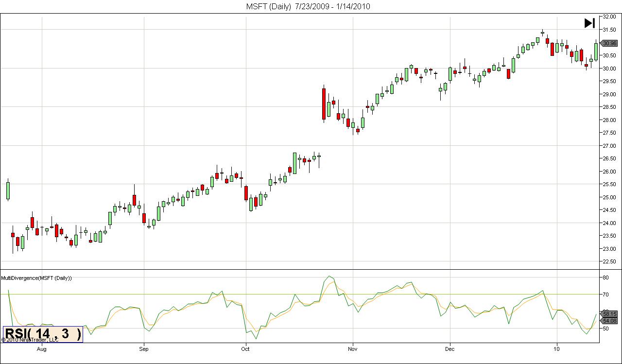Click the 29.00 price axis label
This screenshot has width=622, height=364.
click(x=609, y=94)
